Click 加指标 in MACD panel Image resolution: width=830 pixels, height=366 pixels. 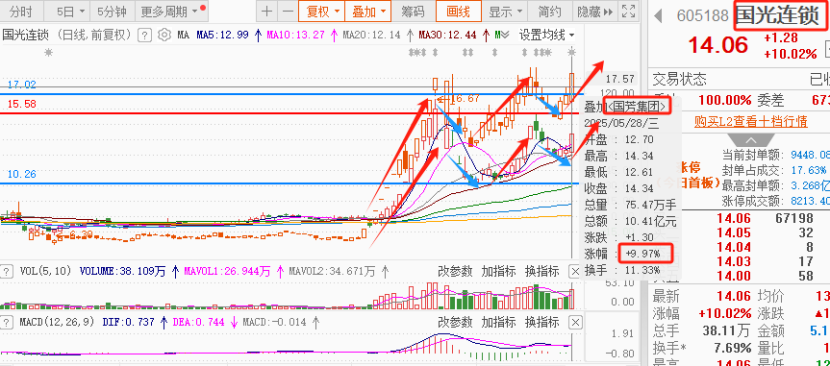(498, 322)
